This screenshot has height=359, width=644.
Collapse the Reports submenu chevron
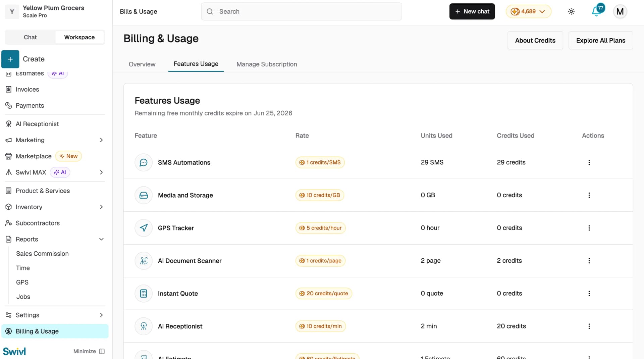tap(101, 239)
